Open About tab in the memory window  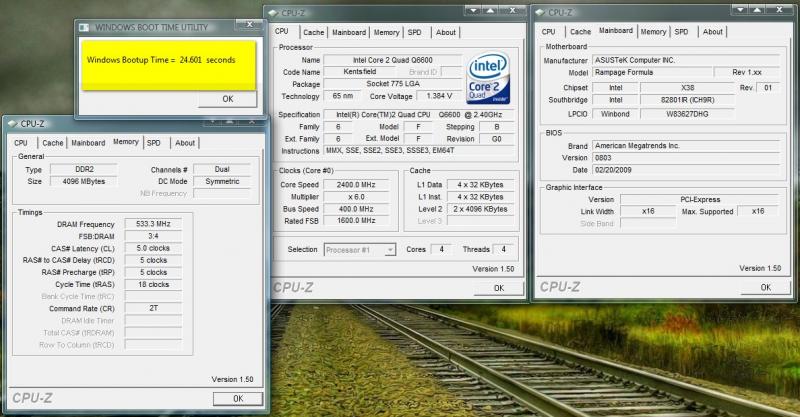[185, 143]
